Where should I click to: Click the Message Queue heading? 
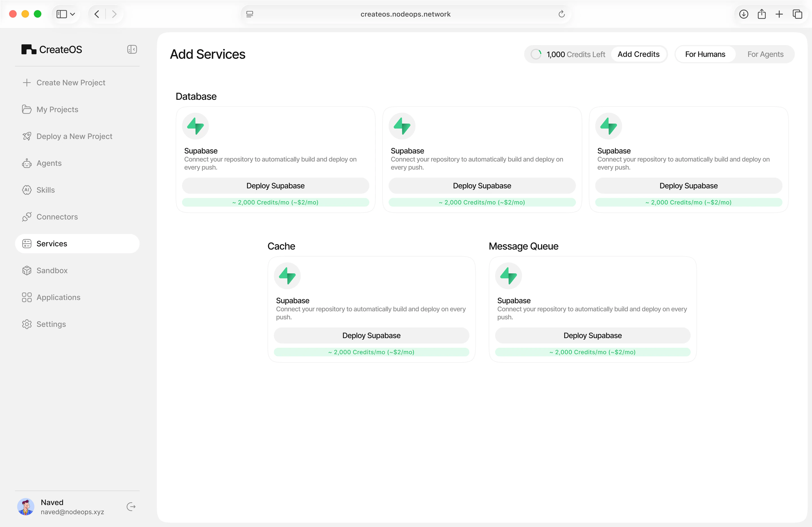click(523, 246)
